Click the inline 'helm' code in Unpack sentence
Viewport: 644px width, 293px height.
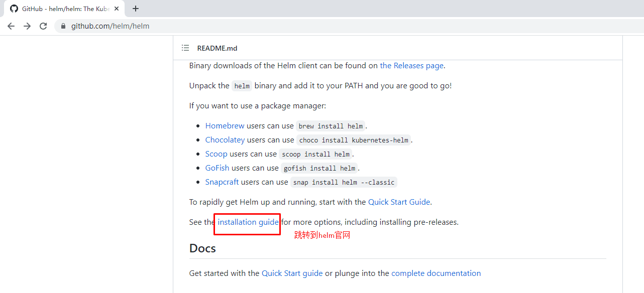242,86
